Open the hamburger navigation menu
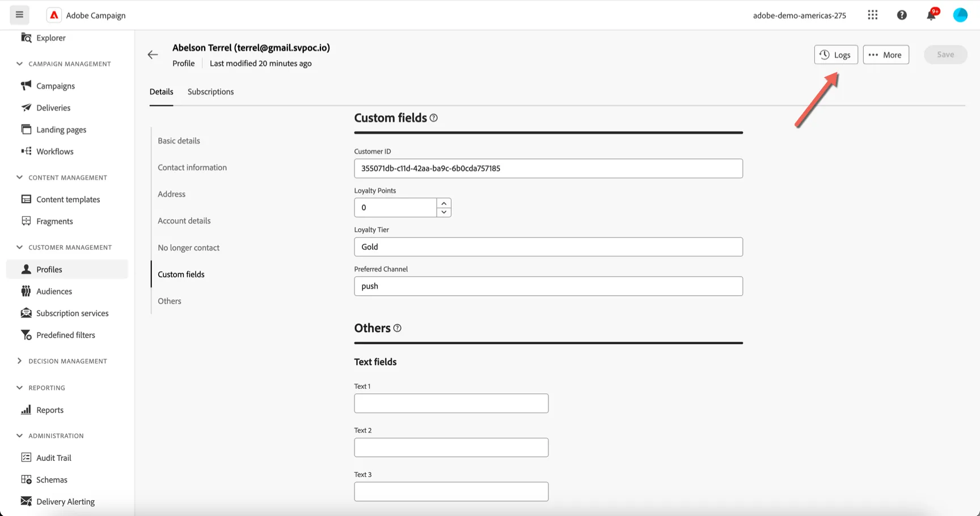The height and width of the screenshot is (516, 980). point(19,15)
